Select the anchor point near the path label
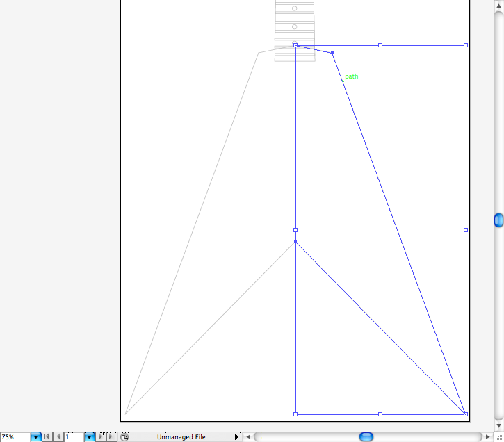 [x=332, y=53]
